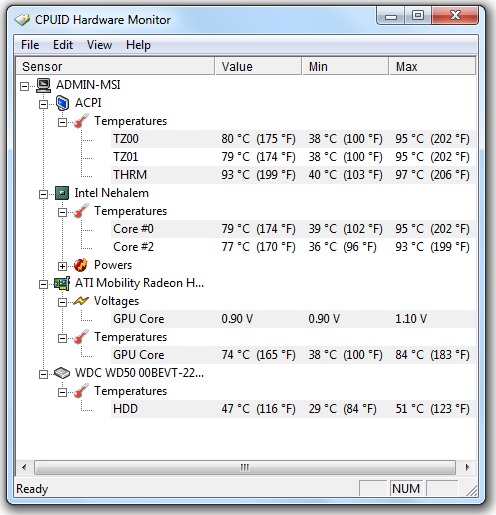This screenshot has height=515, width=496.
Task: Click the Sensor column header
Action: (115, 66)
